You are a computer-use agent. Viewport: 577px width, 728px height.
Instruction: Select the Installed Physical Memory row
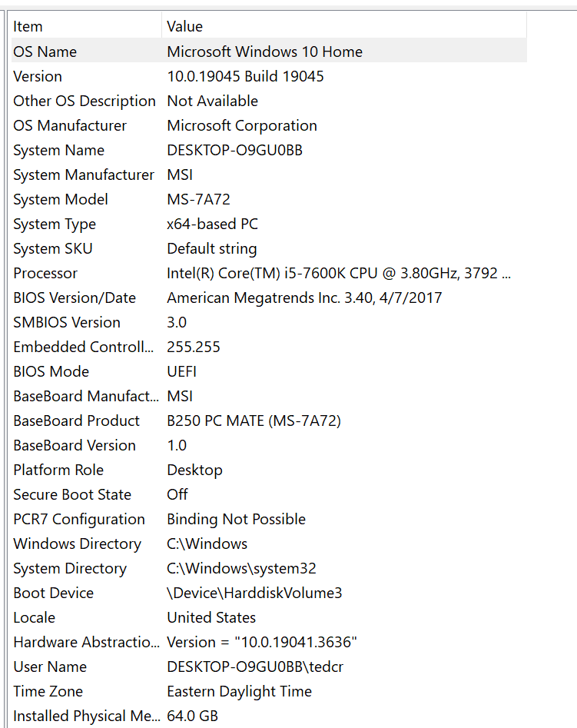click(x=269, y=716)
